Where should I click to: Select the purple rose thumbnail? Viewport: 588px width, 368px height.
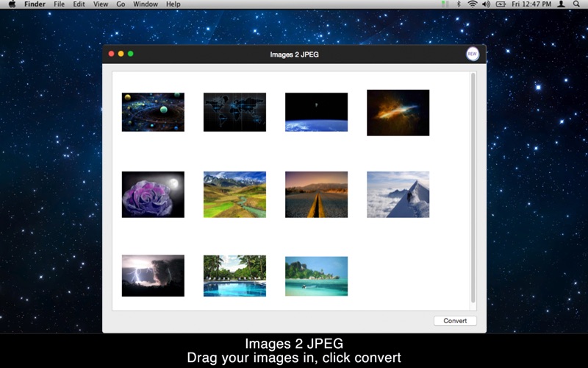tap(153, 194)
